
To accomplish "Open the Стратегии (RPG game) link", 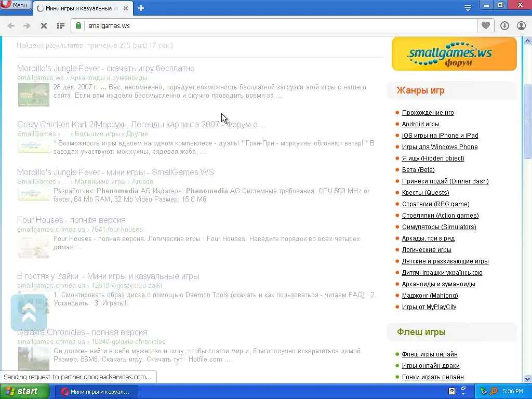I will click(435, 204).
